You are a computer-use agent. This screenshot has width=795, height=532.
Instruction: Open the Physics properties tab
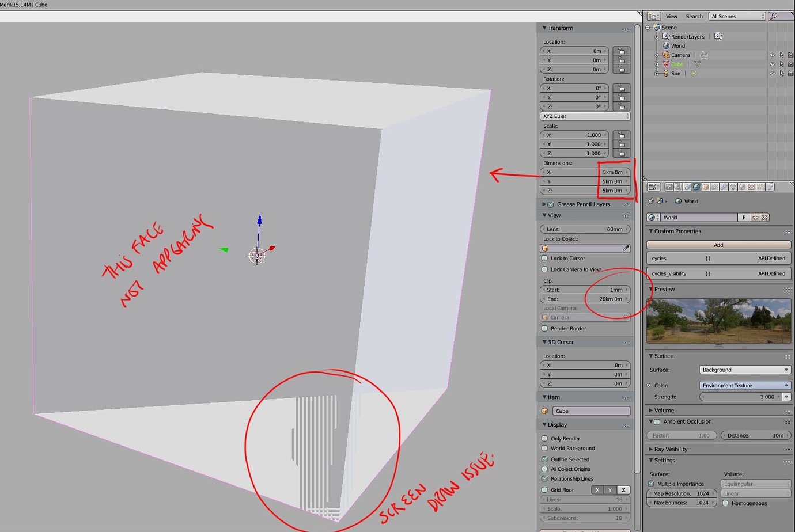[x=768, y=187]
